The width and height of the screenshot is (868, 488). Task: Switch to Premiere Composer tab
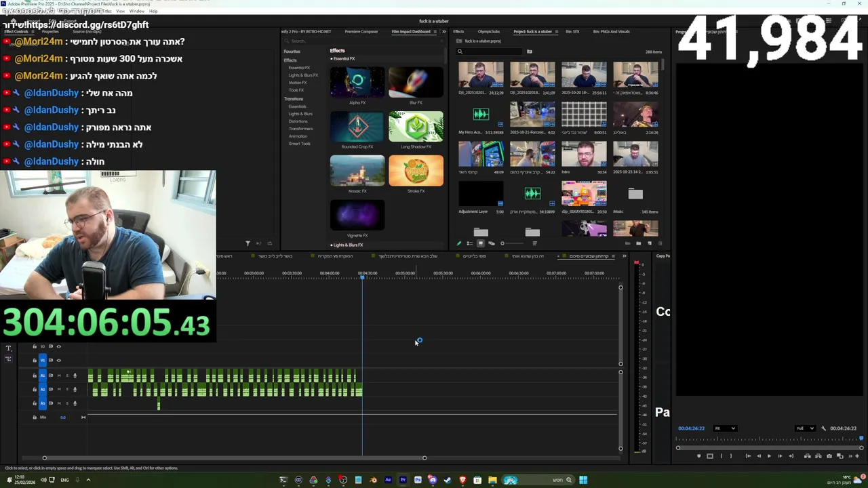361,32
